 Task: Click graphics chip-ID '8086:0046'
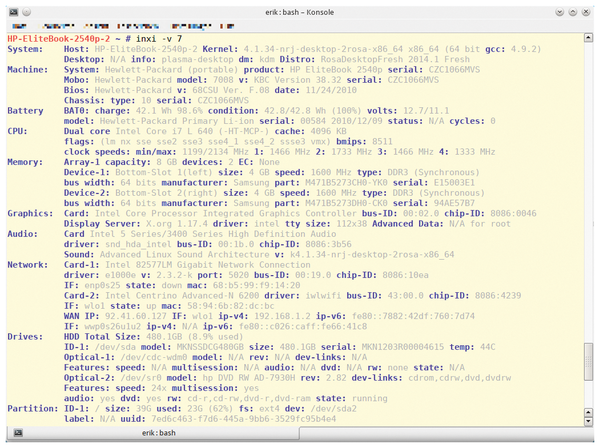coord(513,213)
